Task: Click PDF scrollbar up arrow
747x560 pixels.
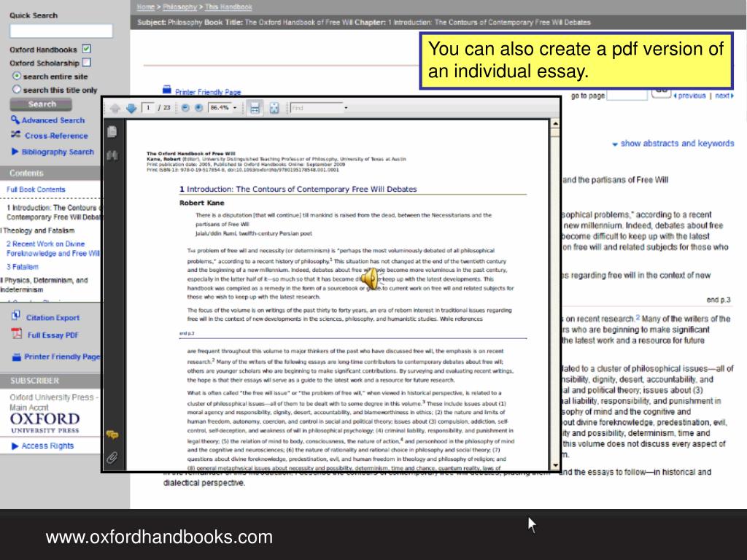Action: pyautogui.click(x=555, y=124)
